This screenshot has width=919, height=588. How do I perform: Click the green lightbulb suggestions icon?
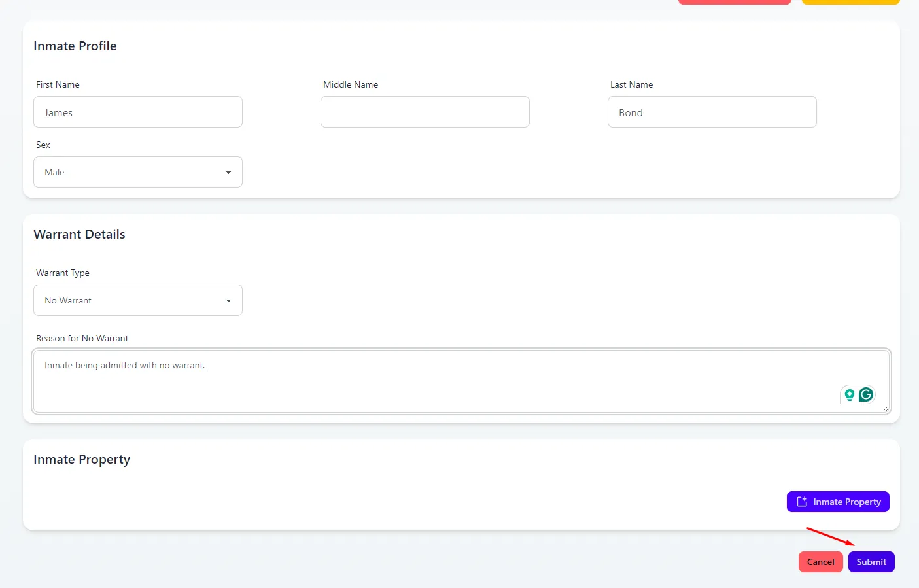tap(849, 394)
